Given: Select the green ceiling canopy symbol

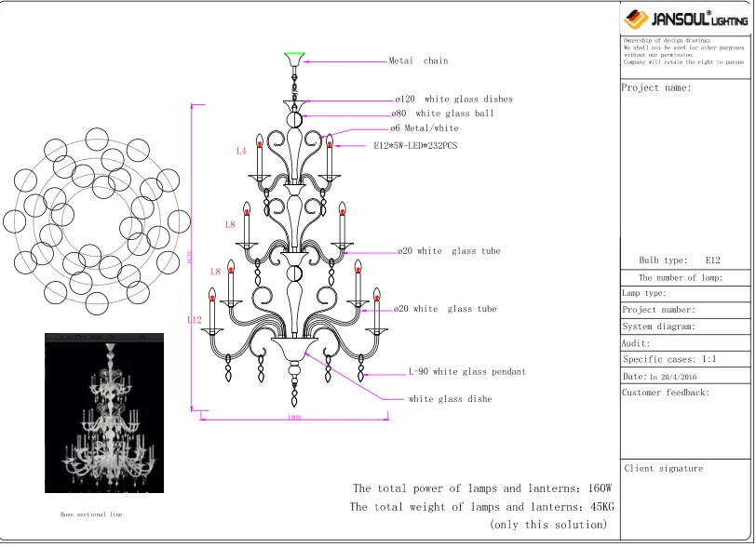Looking at the screenshot, I should (296, 54).
